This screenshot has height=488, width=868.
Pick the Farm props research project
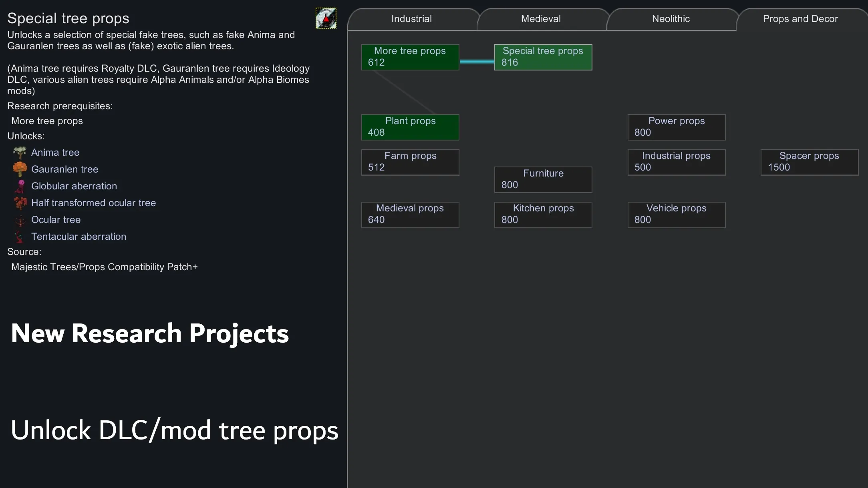(410, 162)
